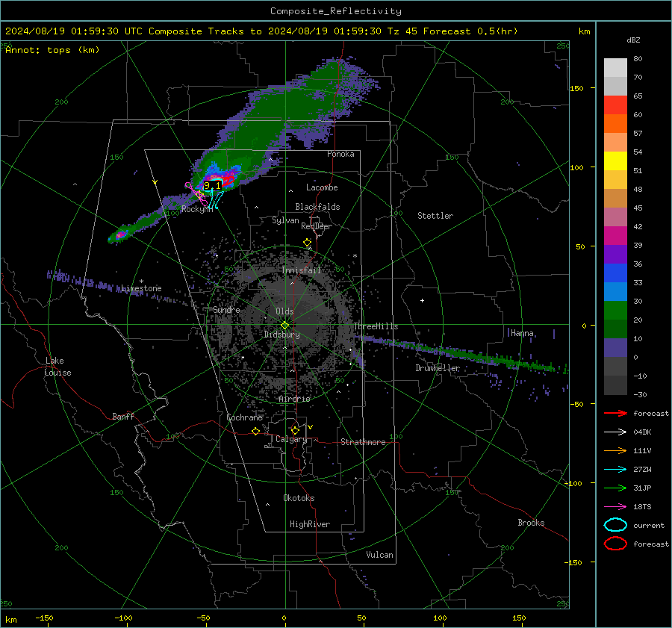
Task: Click the green 31JP arrow icon
Action: coord(615,488)
